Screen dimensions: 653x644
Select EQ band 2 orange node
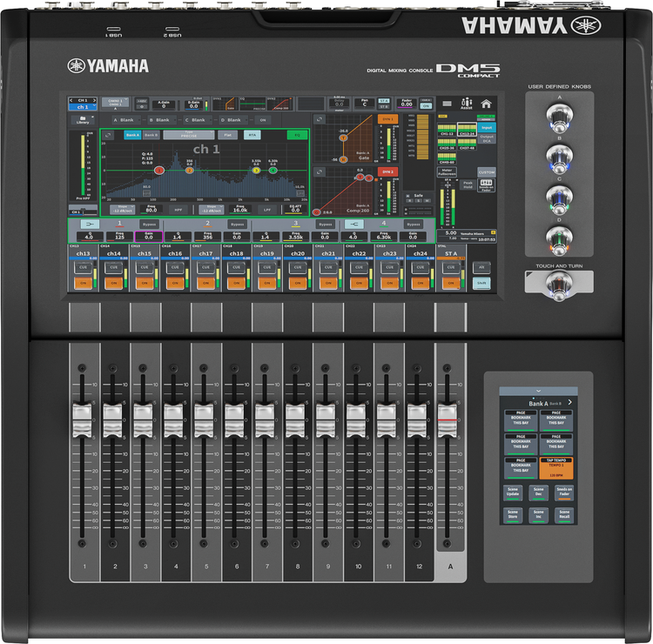coord(190,171)
